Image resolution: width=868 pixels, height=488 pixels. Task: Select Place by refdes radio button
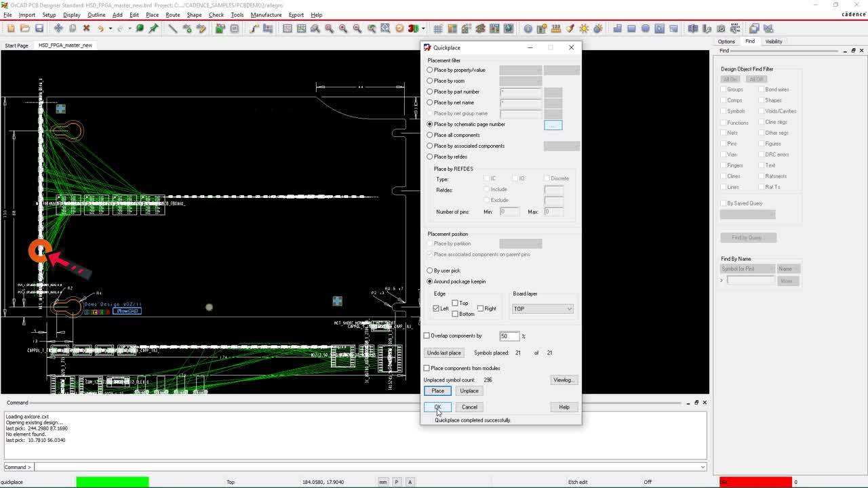tap(430, 157)
